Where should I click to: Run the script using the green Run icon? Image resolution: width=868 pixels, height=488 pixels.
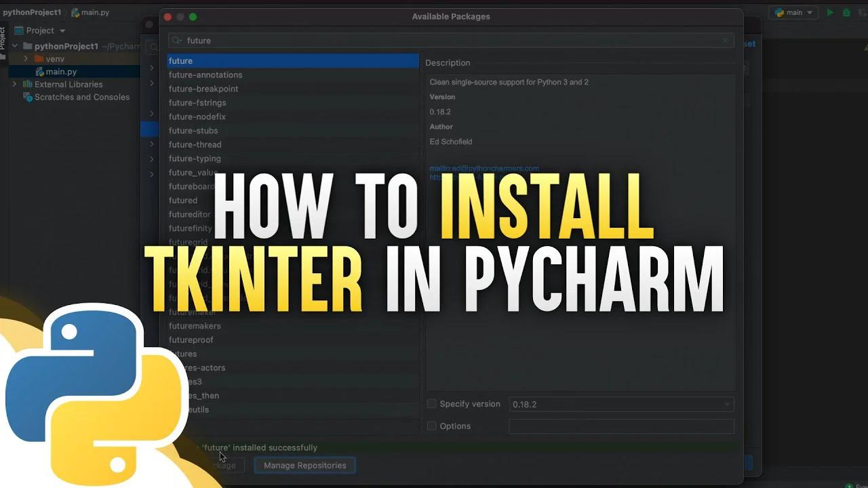(830, 12)
